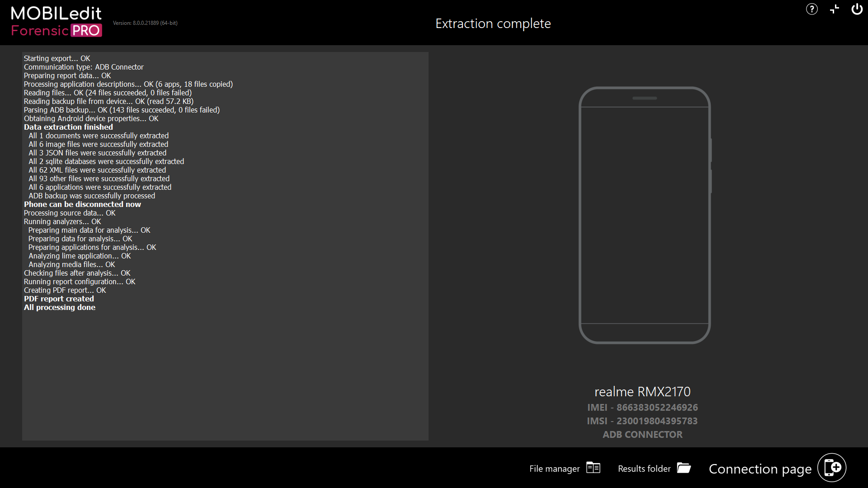
Task: Click the exit fullscreen arrows icon
Action: pyautogui.click(x=834, y=9)
